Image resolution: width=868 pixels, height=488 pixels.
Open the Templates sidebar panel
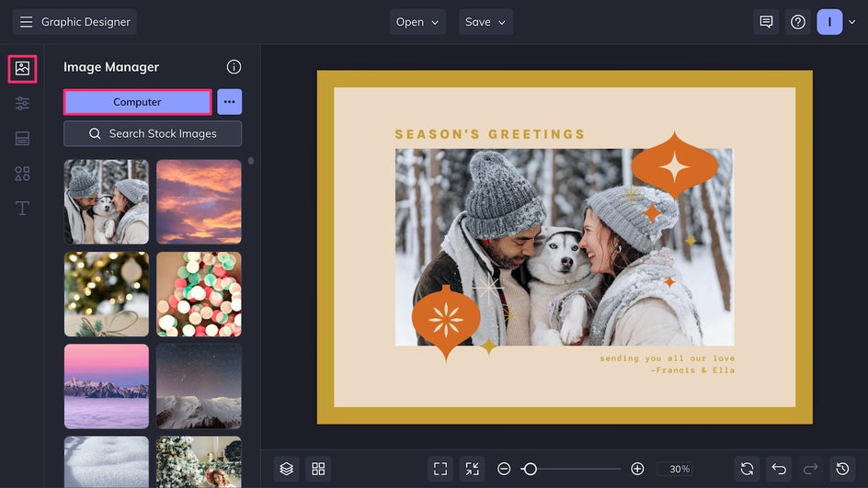[x=22, y=139]
